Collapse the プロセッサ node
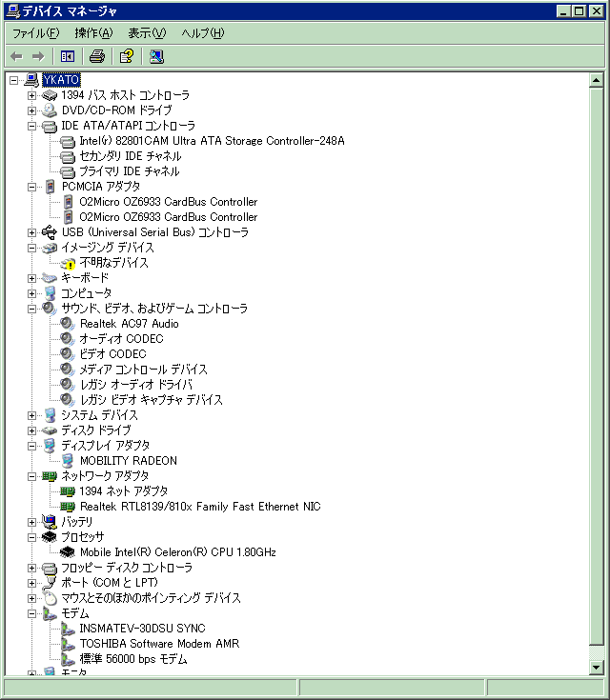 (31, 537)
